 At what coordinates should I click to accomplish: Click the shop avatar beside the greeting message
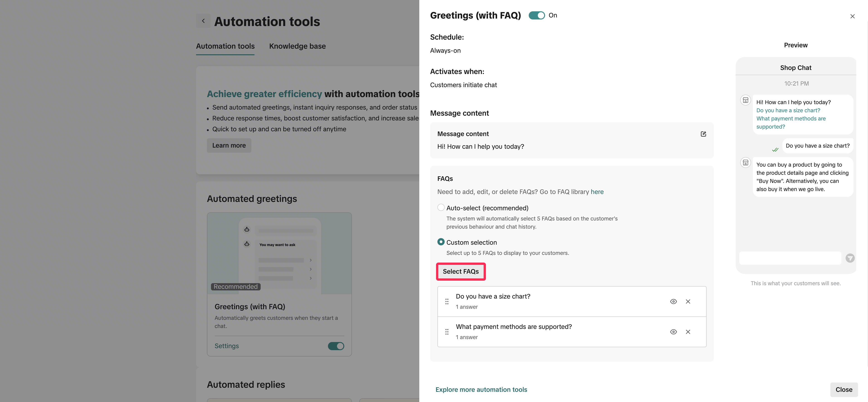pyautogui.click(x=745, y=100)
